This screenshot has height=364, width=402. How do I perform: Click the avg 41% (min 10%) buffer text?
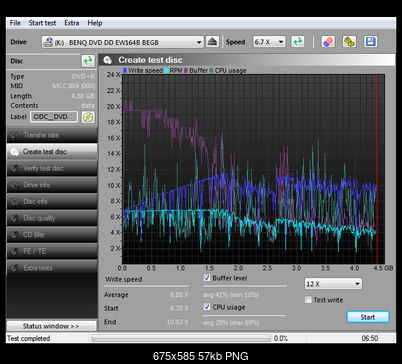click(x=231, y=295)
